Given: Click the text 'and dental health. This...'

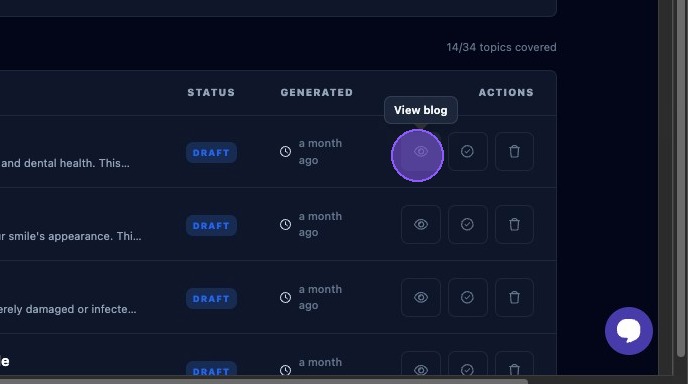Looking at the screenshot, I should coord(65,163).
